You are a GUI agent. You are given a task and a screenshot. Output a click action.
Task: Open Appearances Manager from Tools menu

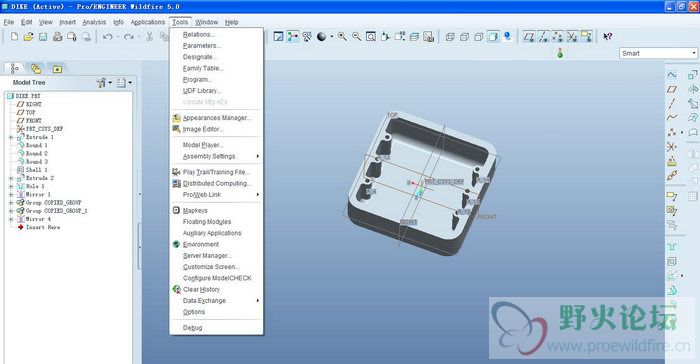click(217, 118)
